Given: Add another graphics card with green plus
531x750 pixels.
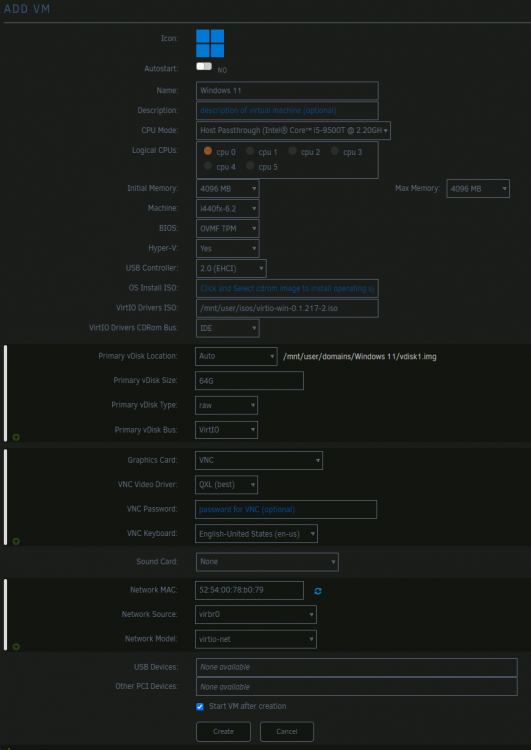Looking at the screenshot, I should coord(16,541).
